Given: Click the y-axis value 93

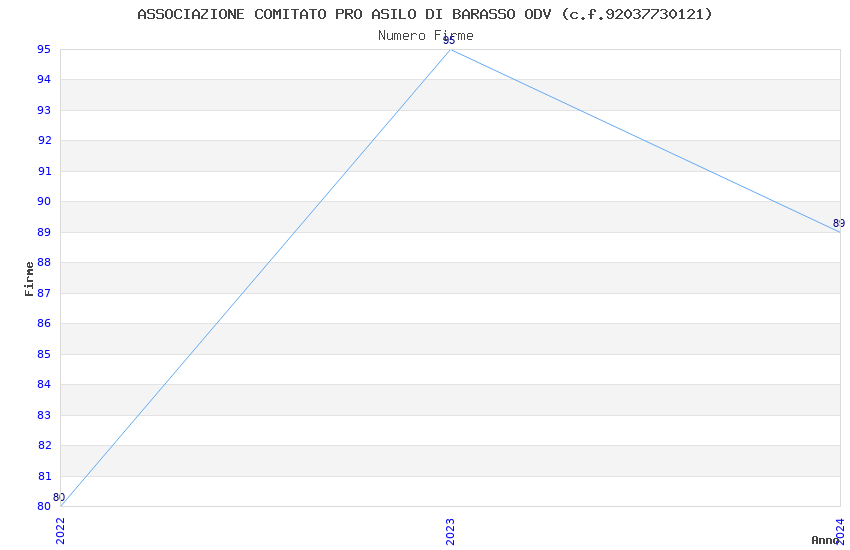Looking at the screenshot, I should pos(44,110).
